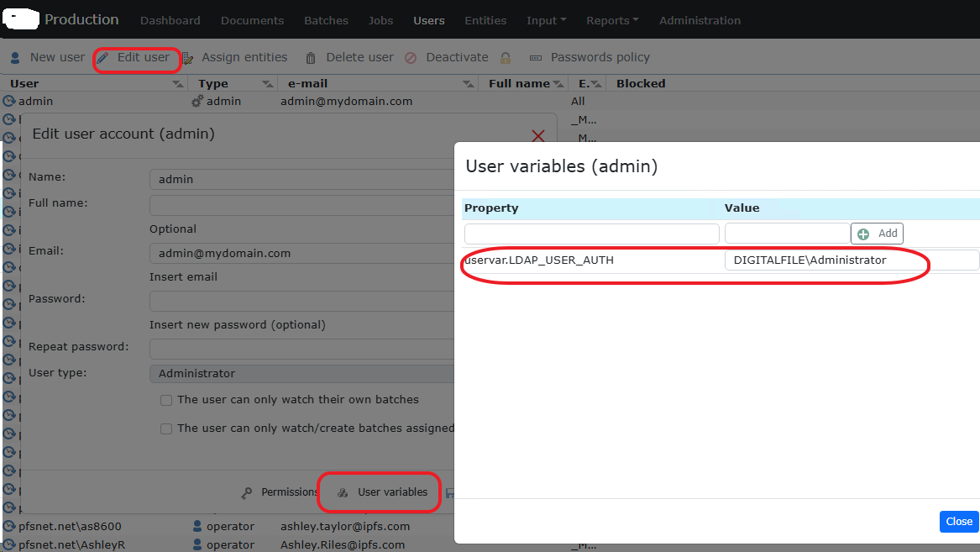The height and width of the screenshot is (552, 980).
Task: Click Add button for new variable
Action: (x=878, y=234)
